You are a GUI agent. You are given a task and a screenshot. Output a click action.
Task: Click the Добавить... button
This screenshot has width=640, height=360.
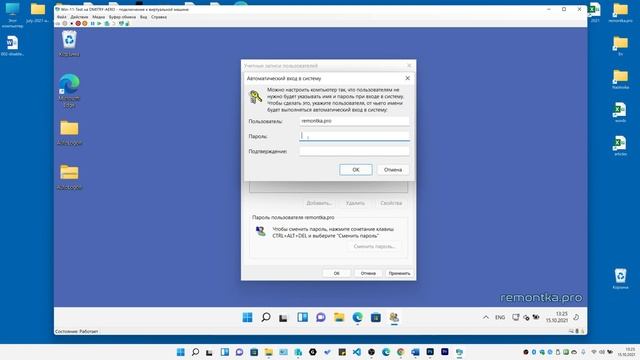[x=319, y=203]
